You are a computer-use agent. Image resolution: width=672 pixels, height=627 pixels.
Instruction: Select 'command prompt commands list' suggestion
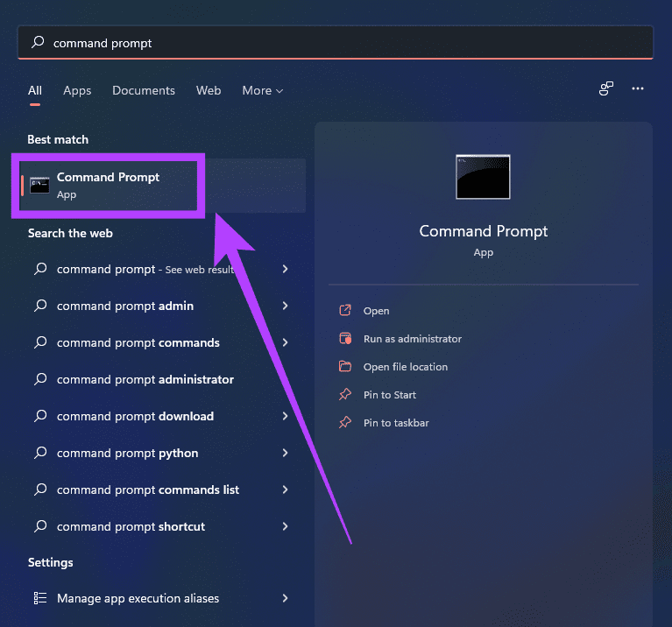point(148,490)
